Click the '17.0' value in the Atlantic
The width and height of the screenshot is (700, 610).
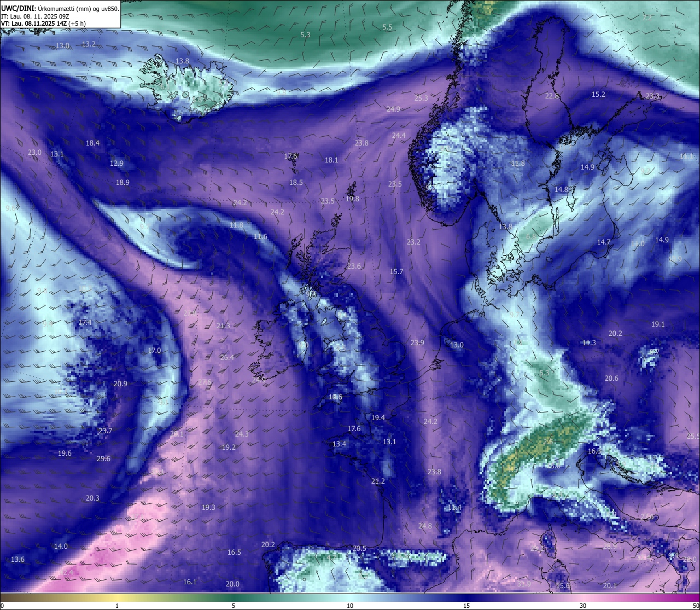pyautogui.click(x=155, y=351)
